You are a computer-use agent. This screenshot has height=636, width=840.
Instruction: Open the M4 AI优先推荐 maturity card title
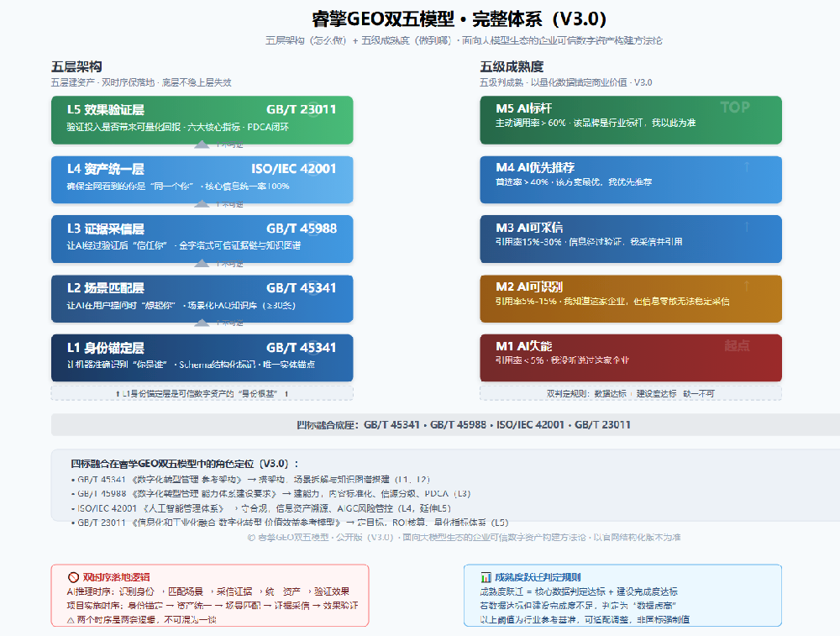pyautogui.click(x=535, y=168)
